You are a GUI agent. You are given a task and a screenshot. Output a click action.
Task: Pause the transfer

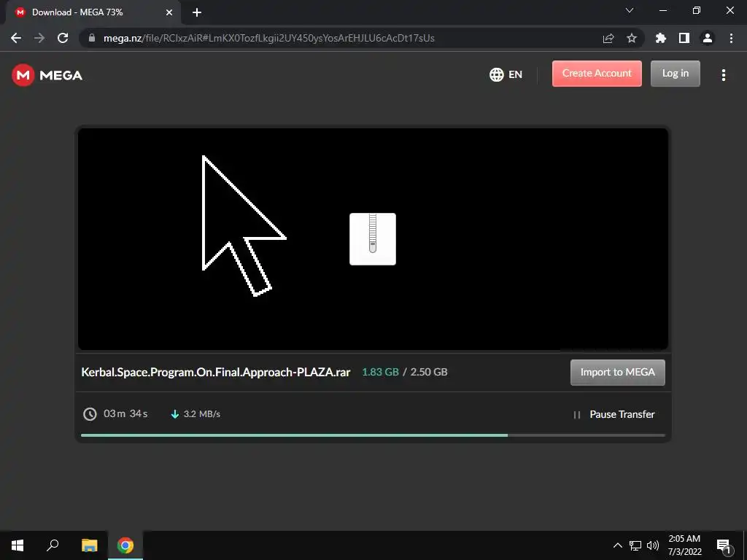(614, 414)
